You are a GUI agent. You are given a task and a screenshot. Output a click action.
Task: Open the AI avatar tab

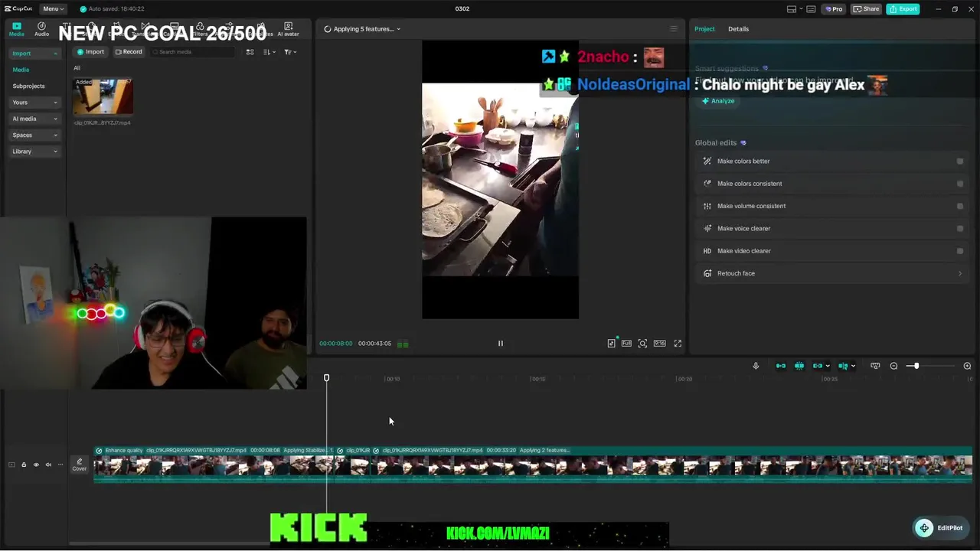(x=289, y=29)
